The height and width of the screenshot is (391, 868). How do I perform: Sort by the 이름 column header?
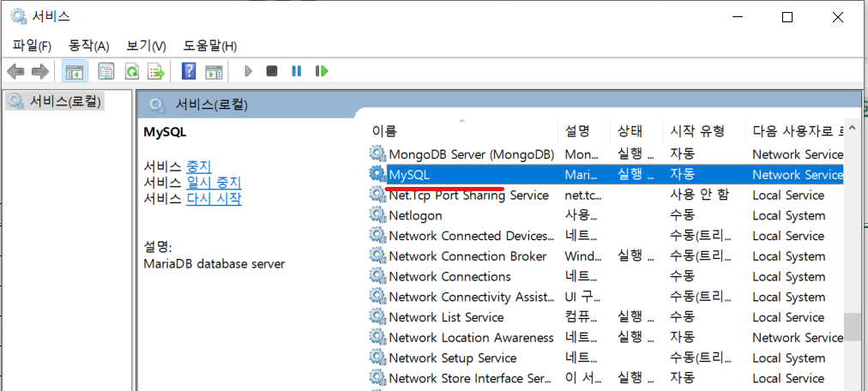(461, 131)
